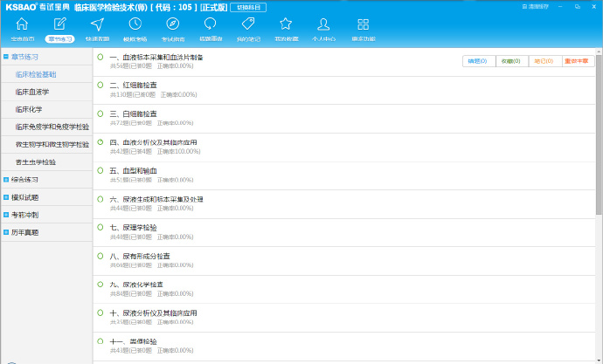Click the 收藏(0) button
The width and height of the screenshot is (603, 364).
(512, 61)
